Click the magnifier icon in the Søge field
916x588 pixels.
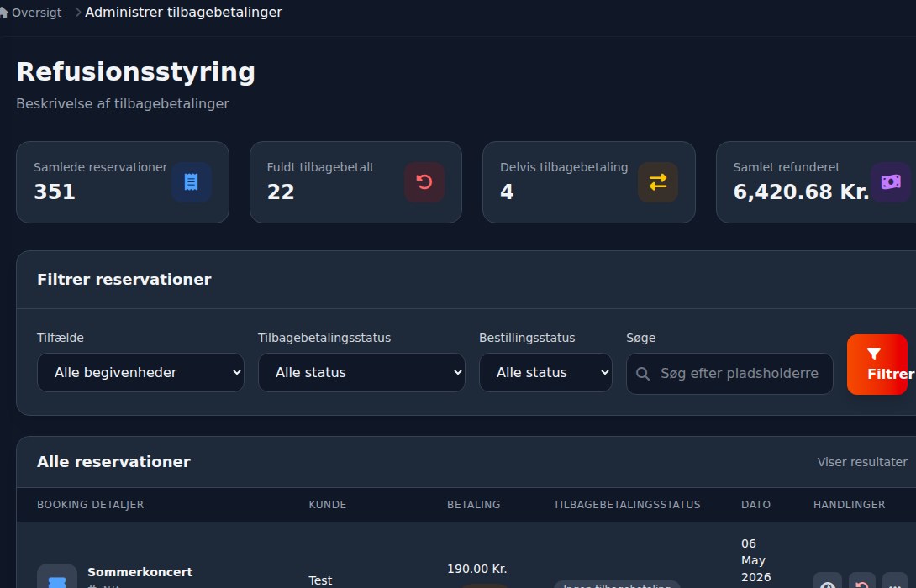(643, 374)
